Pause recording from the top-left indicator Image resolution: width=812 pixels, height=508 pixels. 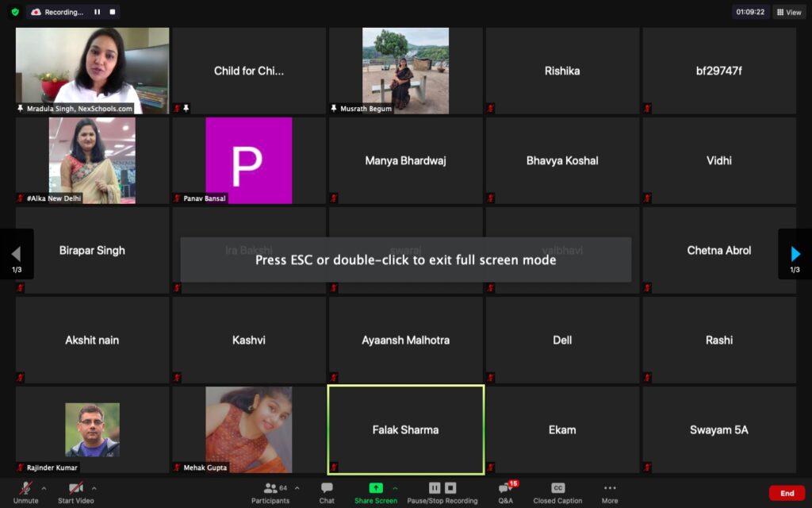pyautogui.click(x=98, y=12)
